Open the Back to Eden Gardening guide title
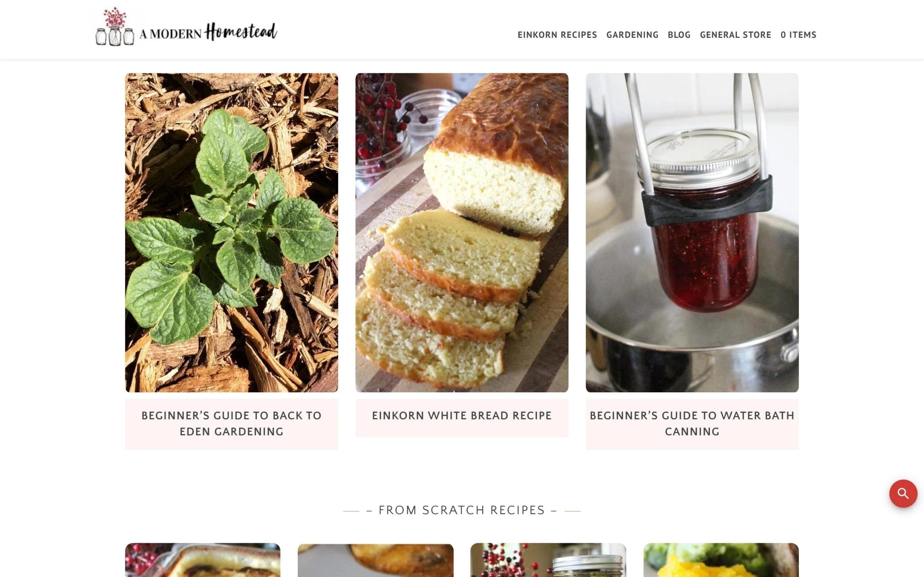924x577 pixels. (x=231, y=424)
